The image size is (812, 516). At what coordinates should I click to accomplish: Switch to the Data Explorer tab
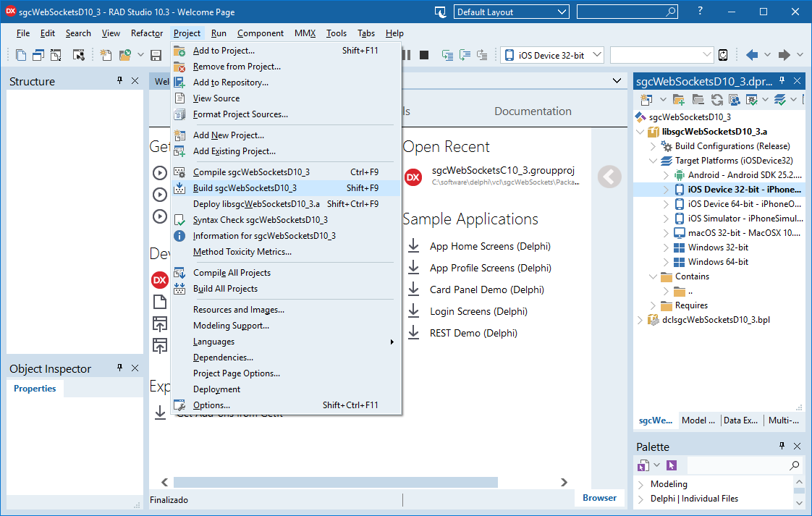point(740,420)
